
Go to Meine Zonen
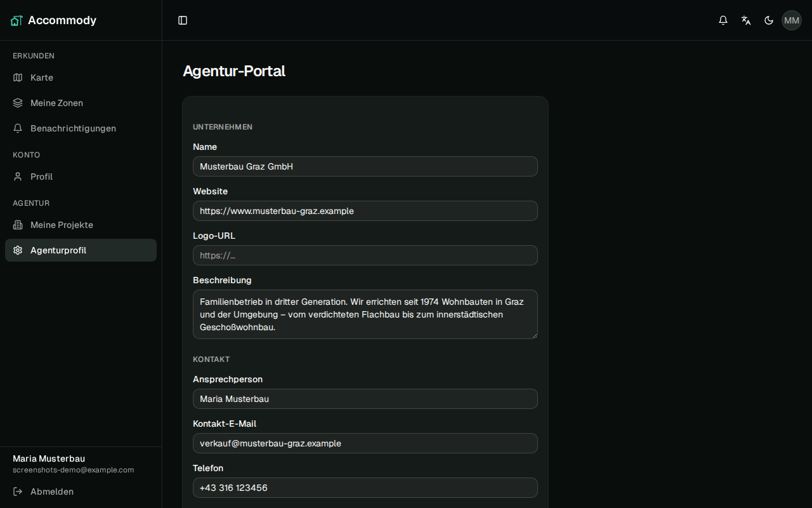click(x=81, y=103)
